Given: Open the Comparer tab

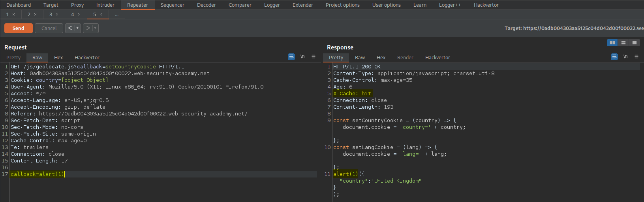Looking at the screenshot, I should click(x=240, y=5).
